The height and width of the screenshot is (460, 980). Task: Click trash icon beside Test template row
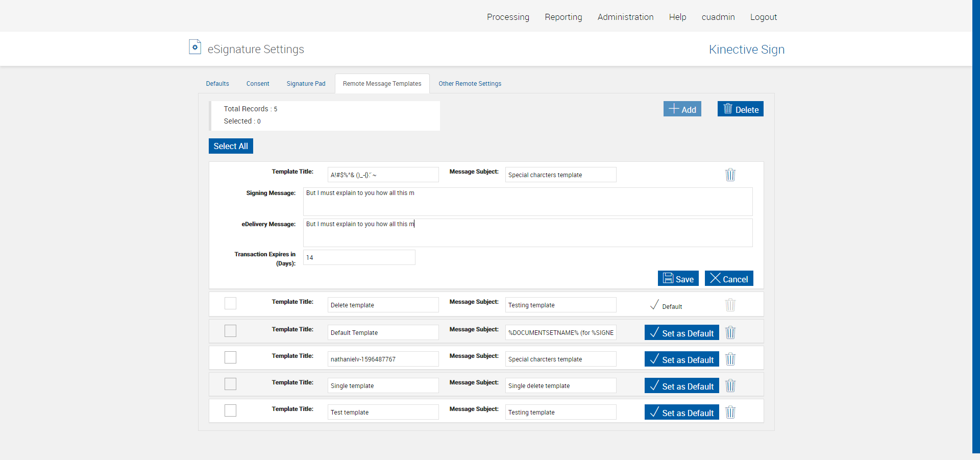pos(730,413)
